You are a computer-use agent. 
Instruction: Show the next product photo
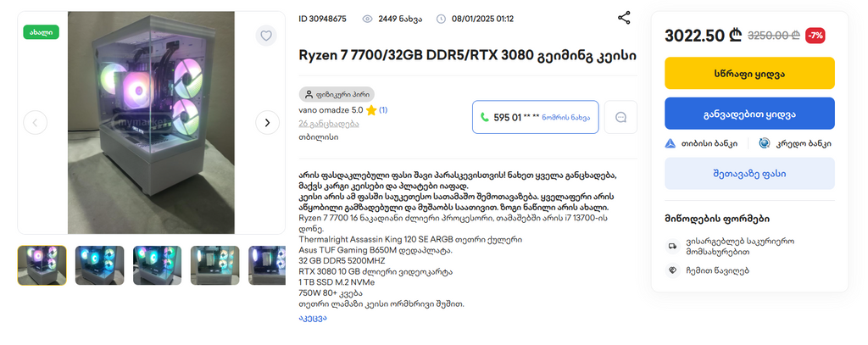pos(267,122)
